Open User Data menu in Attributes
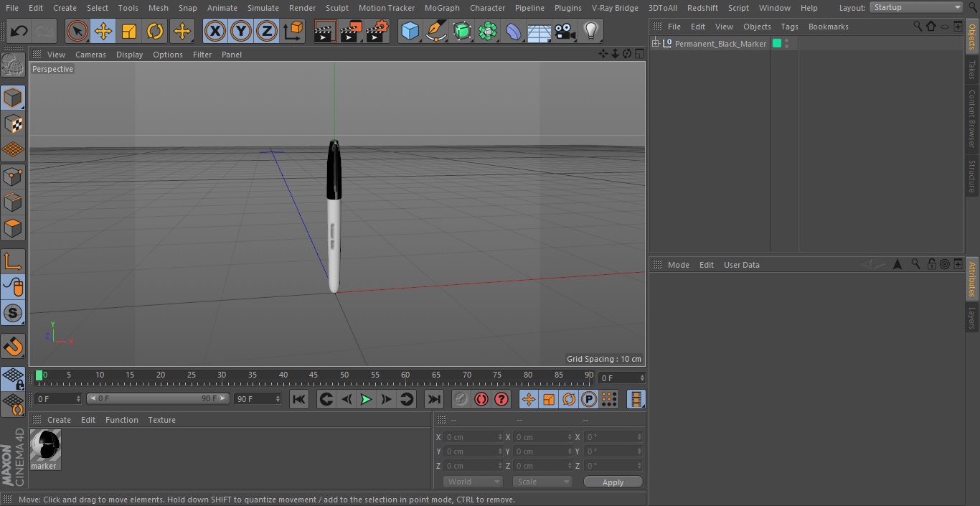Viewport: 980px width, 506px height. tap(741, 265)
